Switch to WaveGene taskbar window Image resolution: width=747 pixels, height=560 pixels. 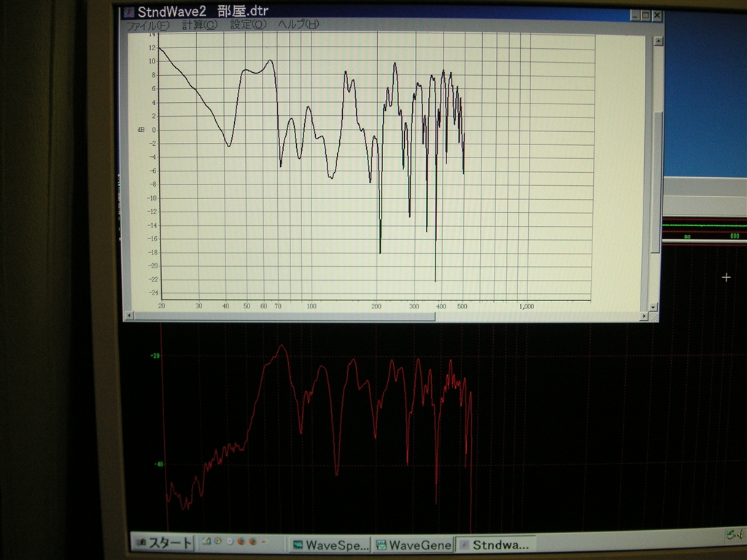tap(414, 545)
